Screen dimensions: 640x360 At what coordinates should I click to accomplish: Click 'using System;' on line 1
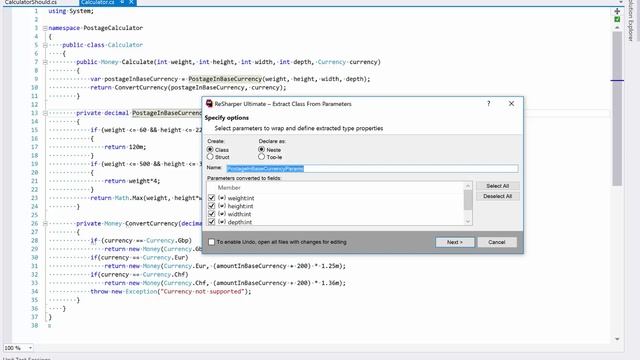click(x=71, y=11)
